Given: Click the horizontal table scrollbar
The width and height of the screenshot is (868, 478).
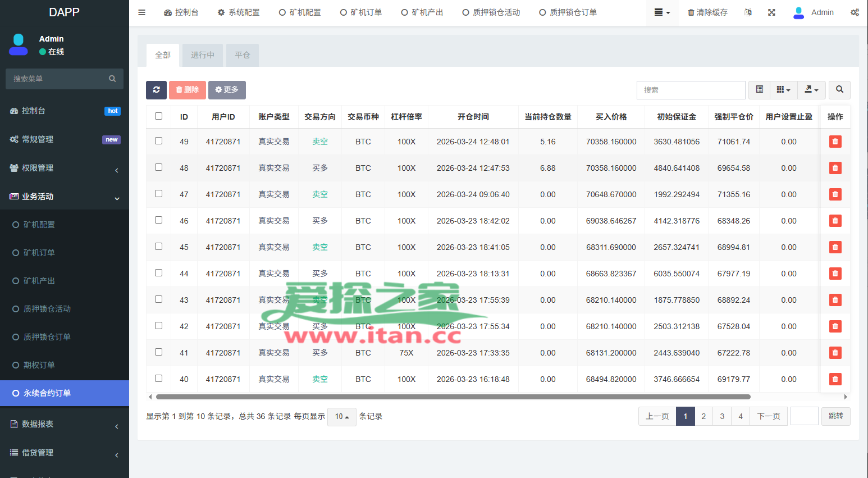Looking at the screenshot, I should click(x=453, y=397).
